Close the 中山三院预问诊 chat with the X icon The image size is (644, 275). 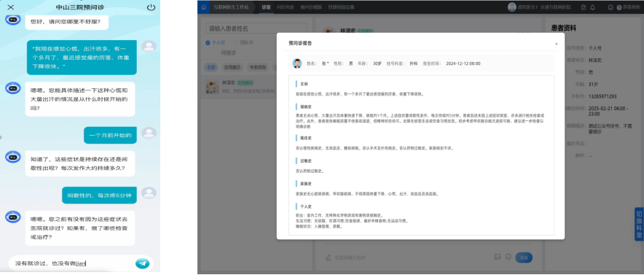pyautogui.click(x=11, y=7)
